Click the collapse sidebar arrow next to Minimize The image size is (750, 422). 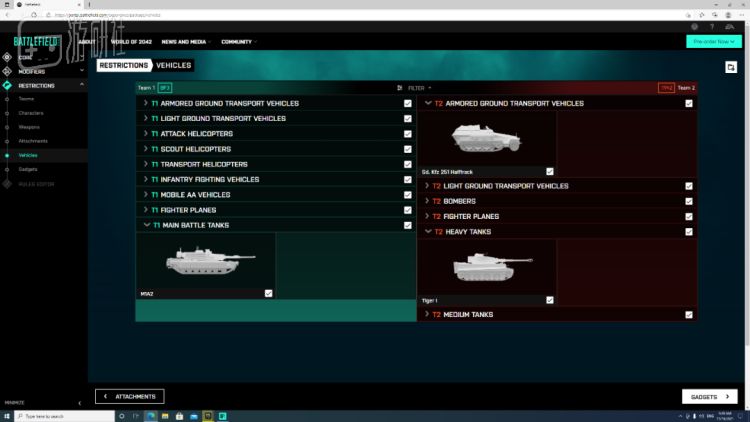click(79, 403)
